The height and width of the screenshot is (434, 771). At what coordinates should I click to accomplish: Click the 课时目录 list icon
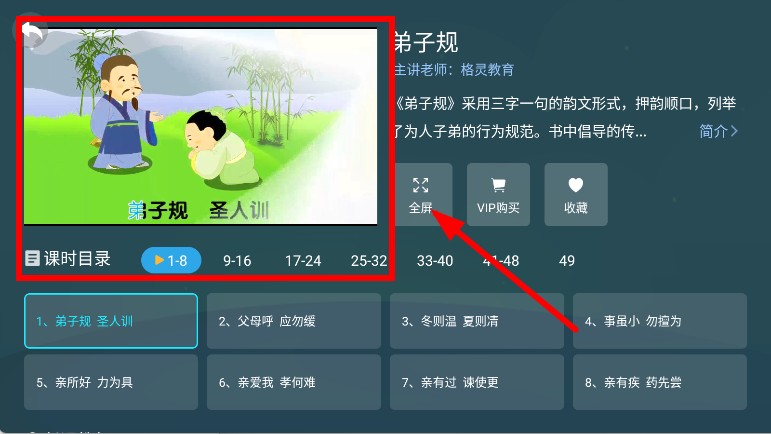pyautogui.click(x=32, y=258)
